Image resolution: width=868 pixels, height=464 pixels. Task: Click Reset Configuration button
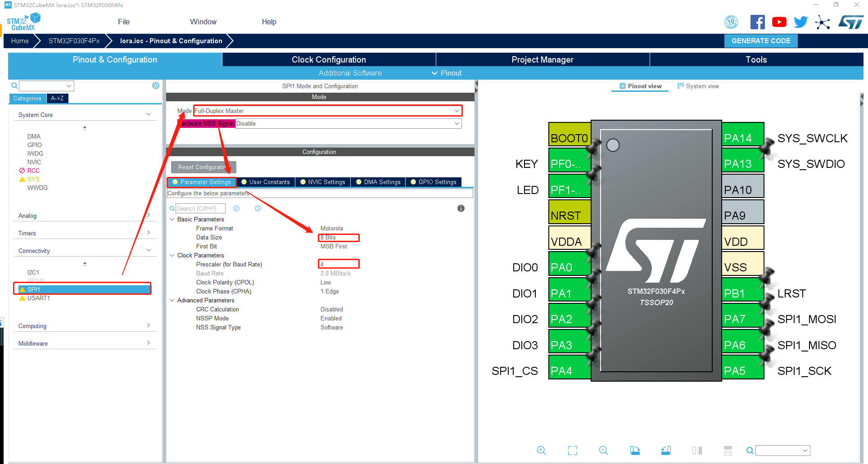(x=203, y=167)
